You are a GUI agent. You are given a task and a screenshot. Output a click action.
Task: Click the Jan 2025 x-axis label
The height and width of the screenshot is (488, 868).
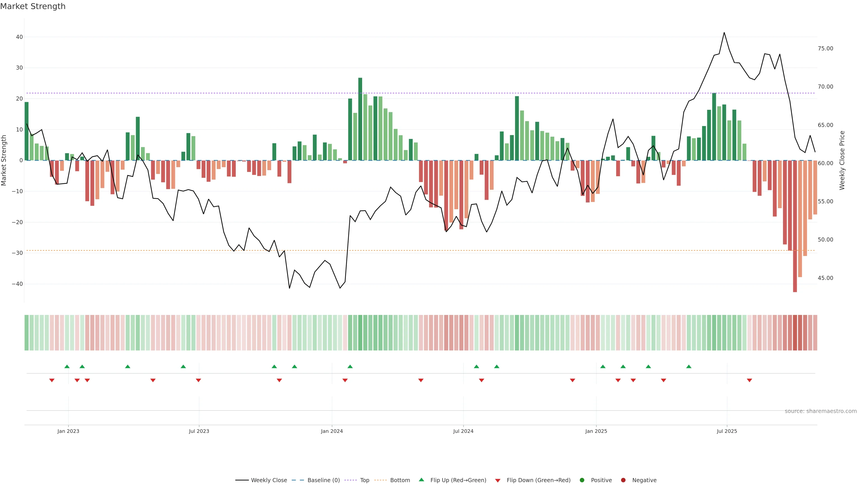(x=596, y=431)
